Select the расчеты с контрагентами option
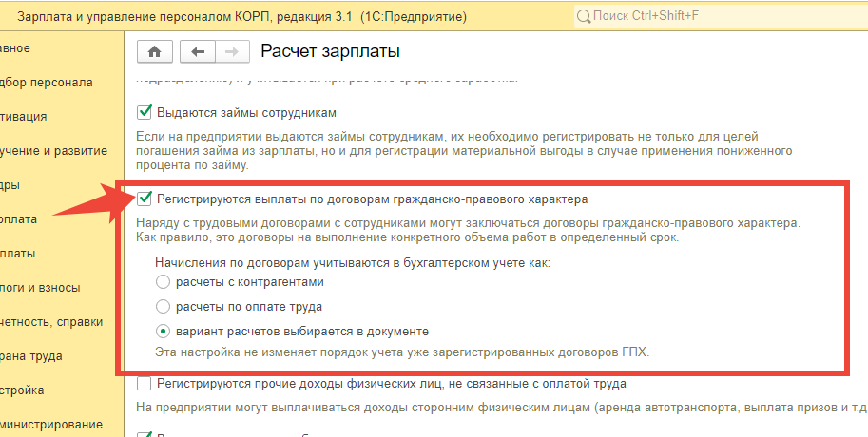868x437 pixels. point(163,282)
